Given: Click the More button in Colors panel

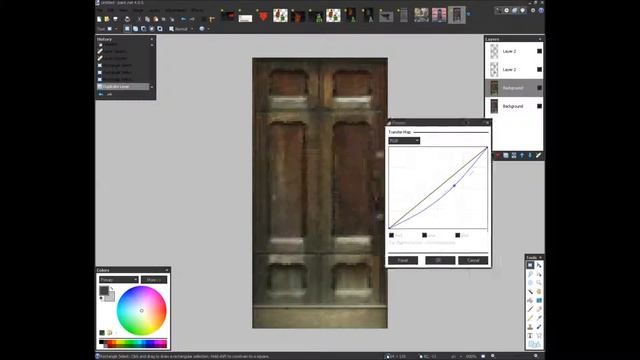Looking at the screenshot, I should 154,280.
